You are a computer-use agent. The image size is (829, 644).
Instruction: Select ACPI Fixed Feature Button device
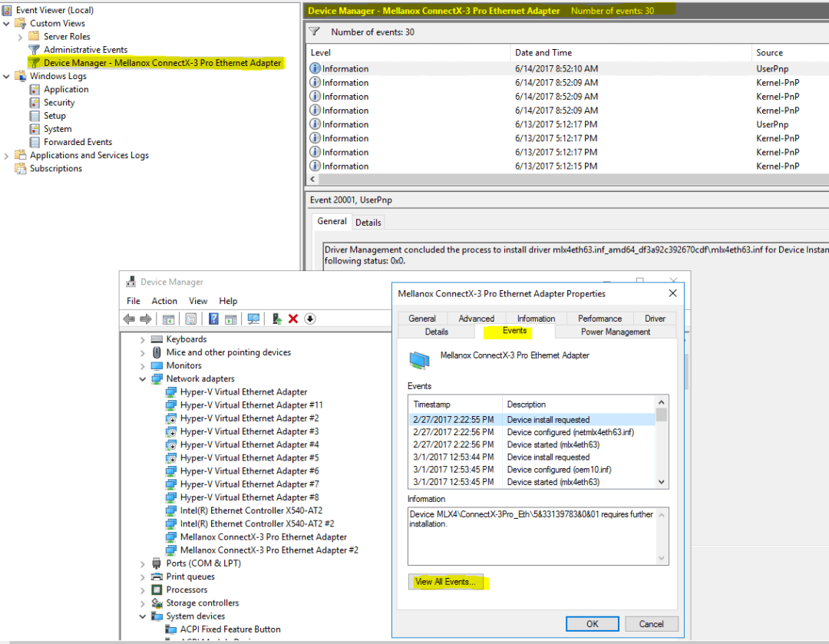[x=230, y=629]
